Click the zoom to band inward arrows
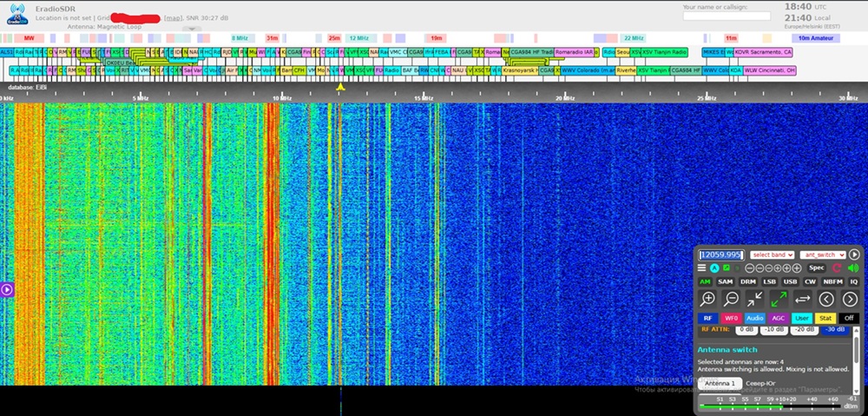 tap(754, 299)
